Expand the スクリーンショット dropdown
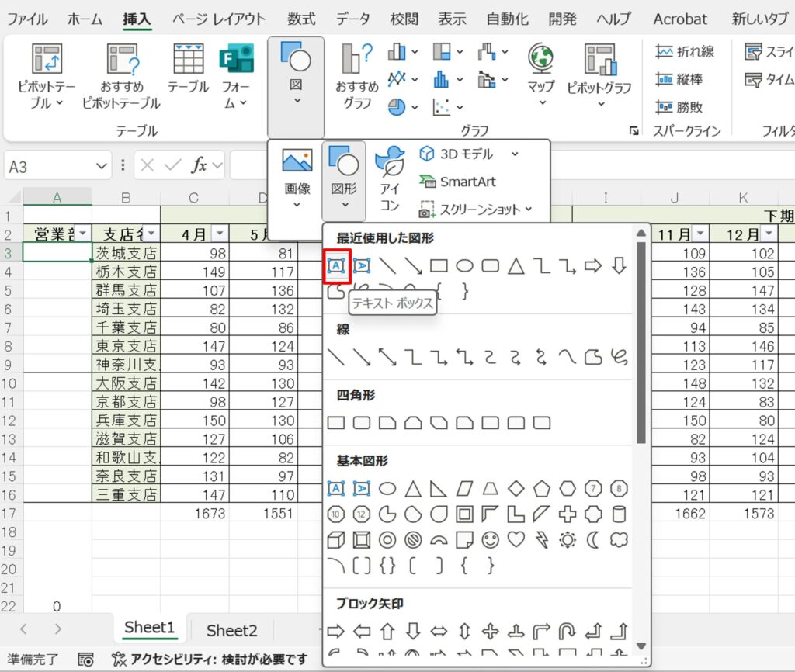This screenshot has height=672, width=795. tap(529, 209)
